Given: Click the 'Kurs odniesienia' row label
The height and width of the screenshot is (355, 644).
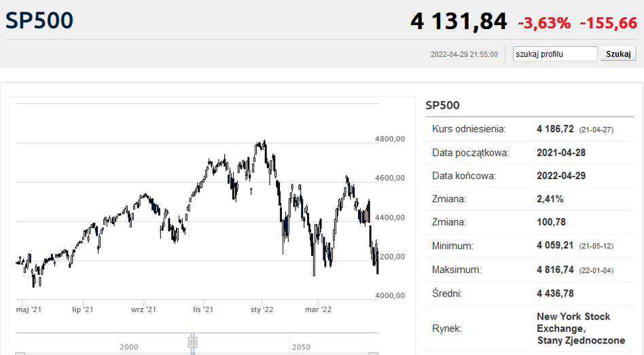Looking at the screenshot, I should (469, 128).
